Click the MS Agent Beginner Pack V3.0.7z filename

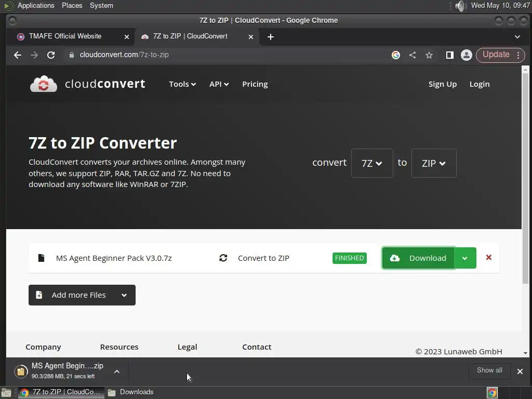tap(114, 258)
